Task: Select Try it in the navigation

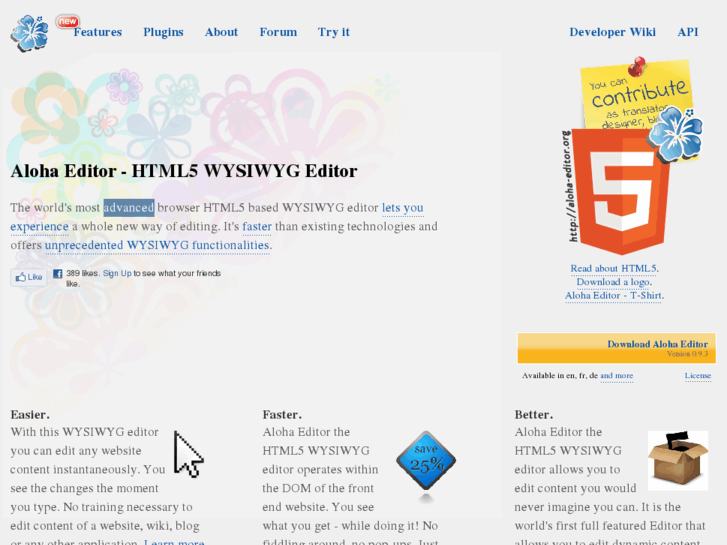Action: coord(333,32)
